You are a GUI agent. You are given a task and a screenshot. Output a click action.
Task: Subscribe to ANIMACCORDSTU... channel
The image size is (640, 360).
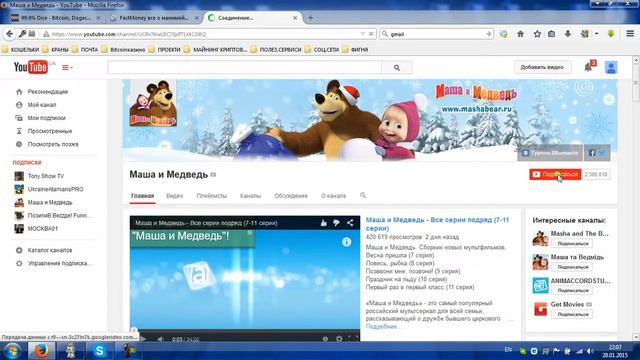(572, 290)
